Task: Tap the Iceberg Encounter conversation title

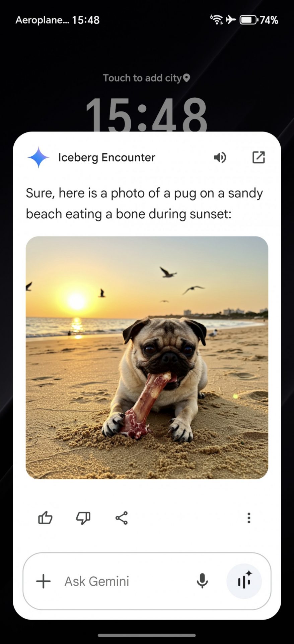Action: pyautogui.click(x=107, y=157)
